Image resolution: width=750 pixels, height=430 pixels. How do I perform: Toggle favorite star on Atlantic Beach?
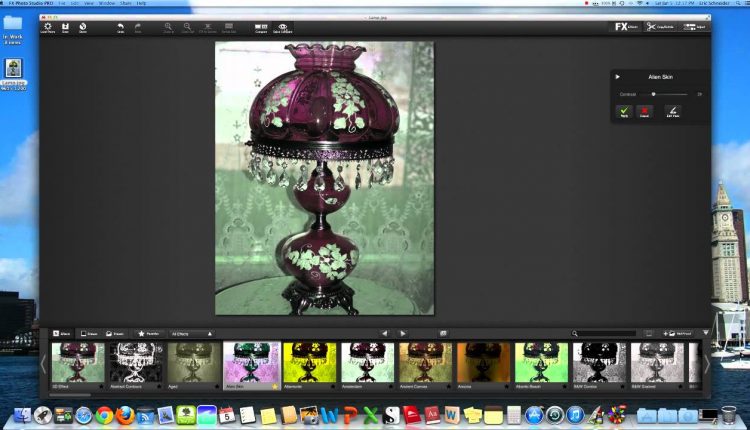(x=564, y=386)
